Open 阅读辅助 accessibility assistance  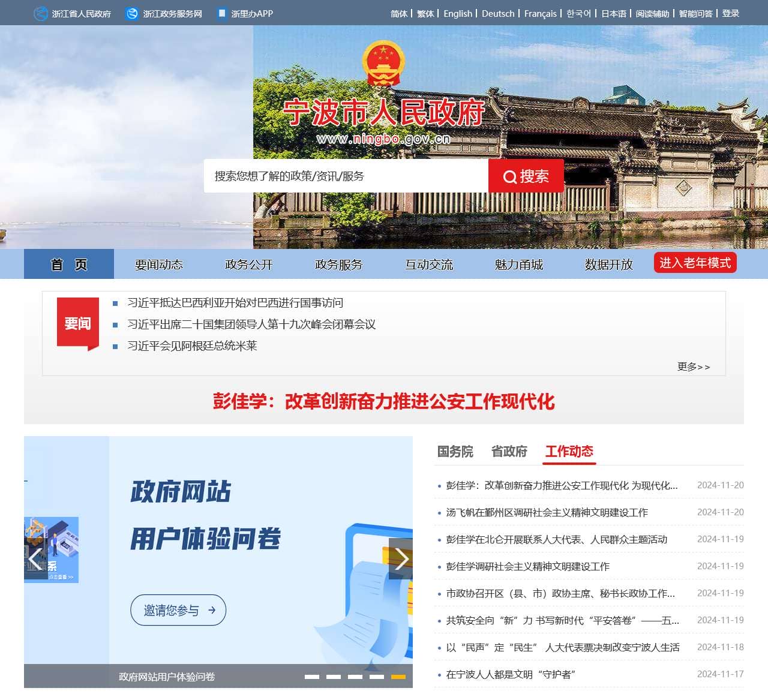click(652, 13)
